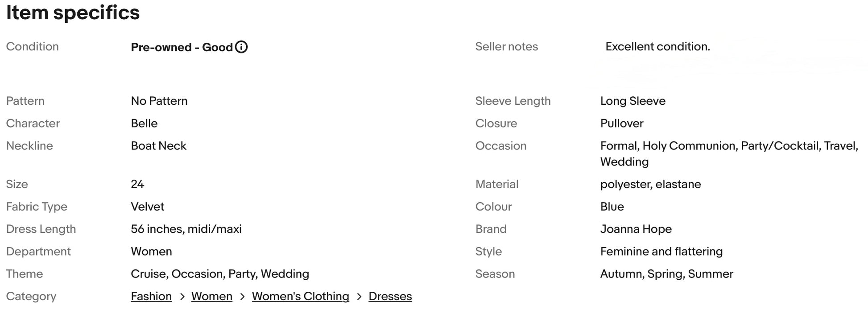Screen dimensions: 868x327
Task: Click the info icon beside Pre-owned - Good
Action: (241, 47)
